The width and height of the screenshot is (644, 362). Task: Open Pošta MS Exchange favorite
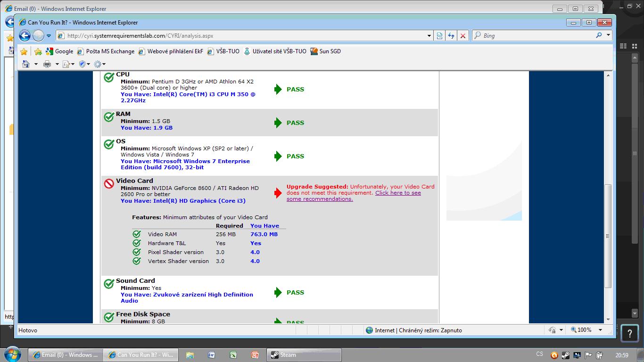[106, 51]
